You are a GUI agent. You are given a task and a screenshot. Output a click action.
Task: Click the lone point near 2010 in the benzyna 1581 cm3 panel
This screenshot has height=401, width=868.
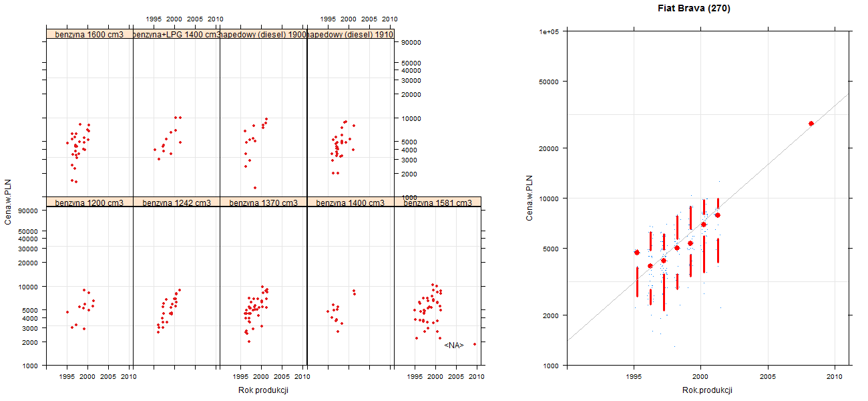tap(475, 344)
